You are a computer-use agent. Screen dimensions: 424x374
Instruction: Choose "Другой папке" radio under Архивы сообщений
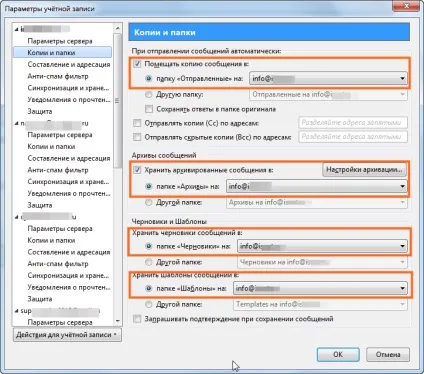[149, 202]
